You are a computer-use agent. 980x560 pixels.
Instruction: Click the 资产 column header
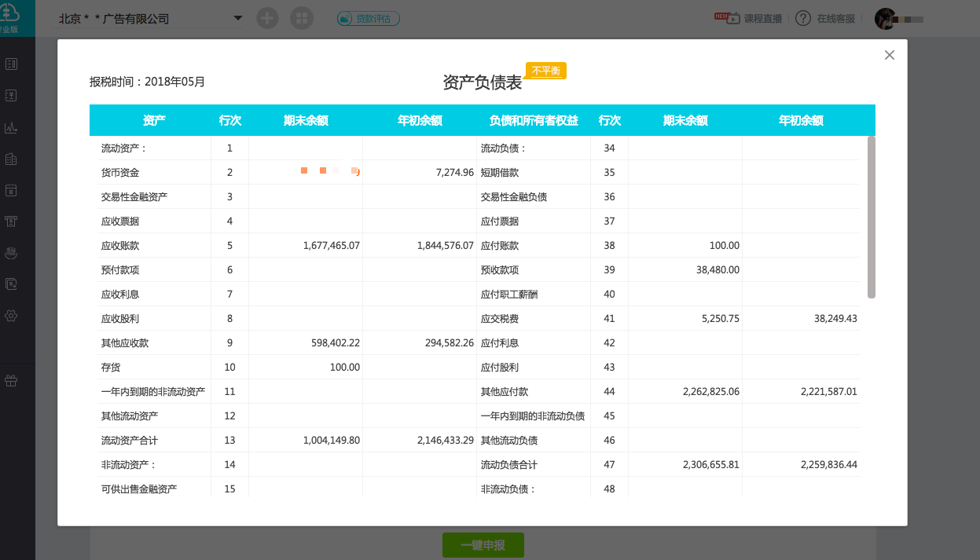[154, 121]
